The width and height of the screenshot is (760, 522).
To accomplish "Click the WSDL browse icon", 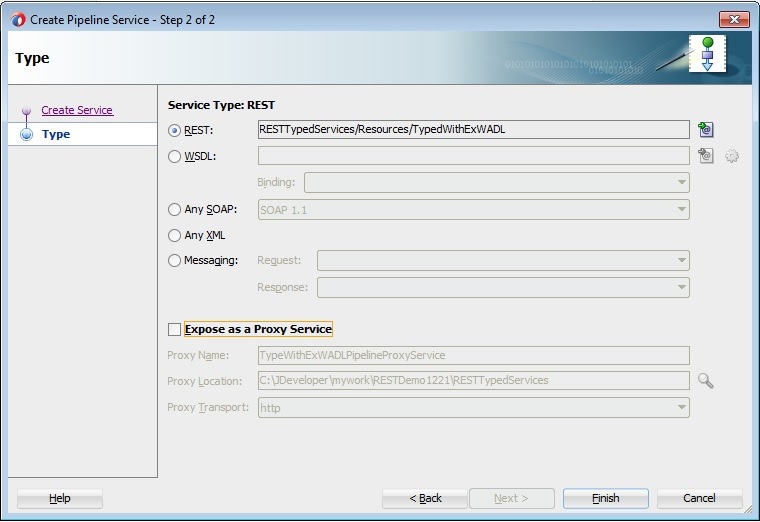I will click(x=706, y=156).
